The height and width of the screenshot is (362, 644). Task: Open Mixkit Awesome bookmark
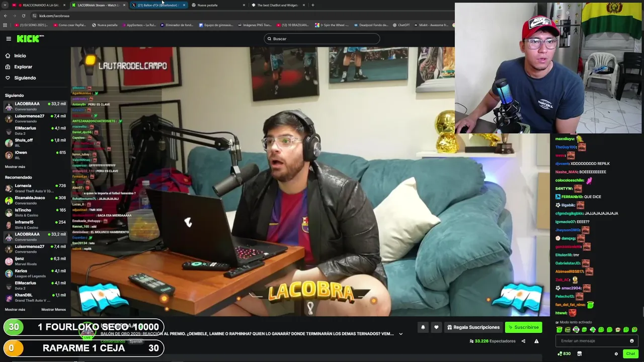(x=432, y=25)
